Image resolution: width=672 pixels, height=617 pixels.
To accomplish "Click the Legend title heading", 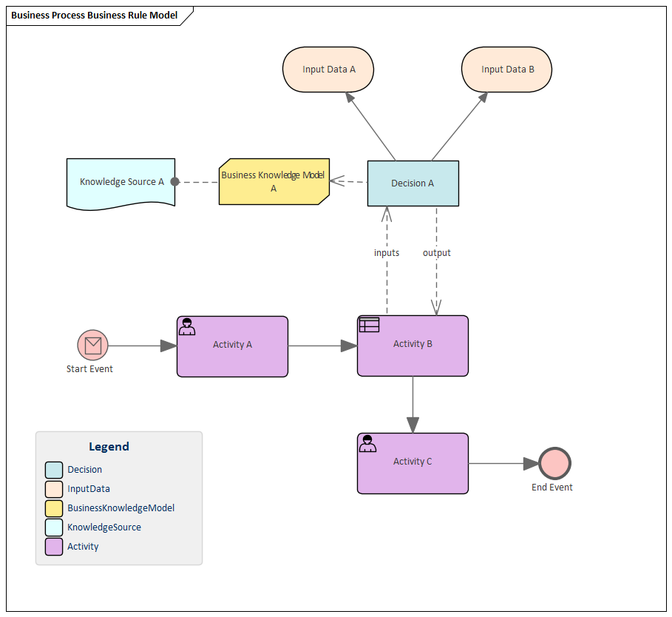I will click(109, 447).
